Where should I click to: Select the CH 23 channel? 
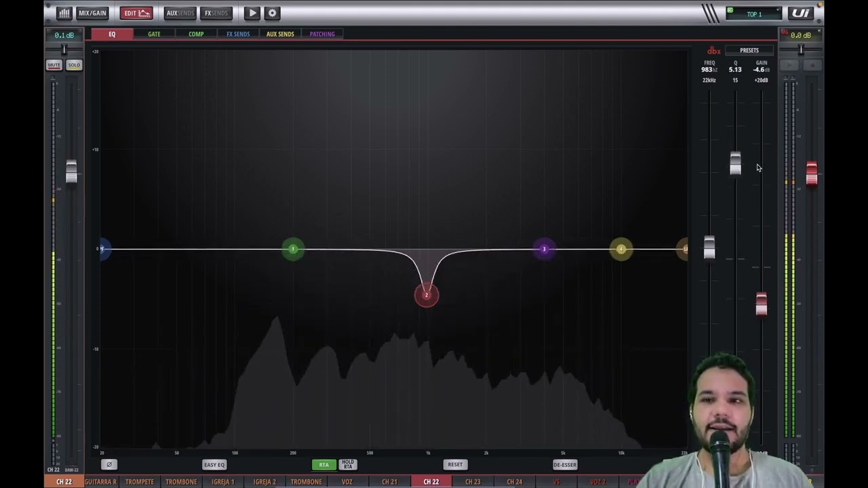pos(473,482)
